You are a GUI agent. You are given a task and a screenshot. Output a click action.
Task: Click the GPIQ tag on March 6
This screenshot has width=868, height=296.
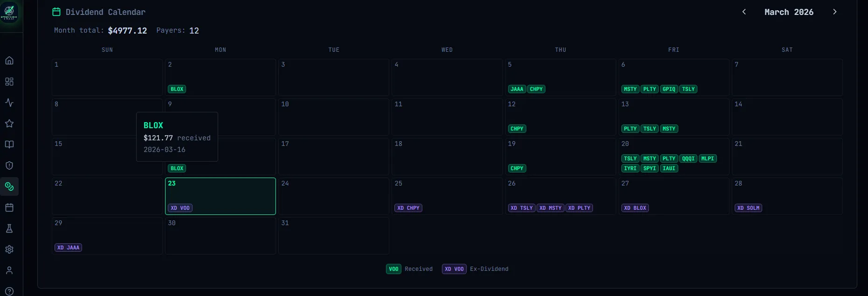pos(669,89)
